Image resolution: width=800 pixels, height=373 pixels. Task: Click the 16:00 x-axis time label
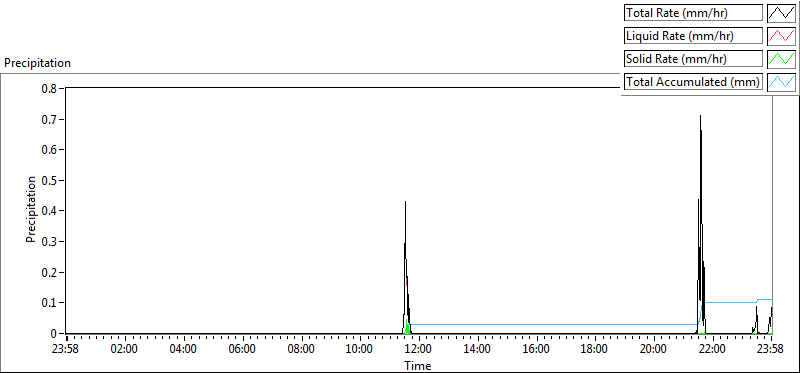pos(536,350)
